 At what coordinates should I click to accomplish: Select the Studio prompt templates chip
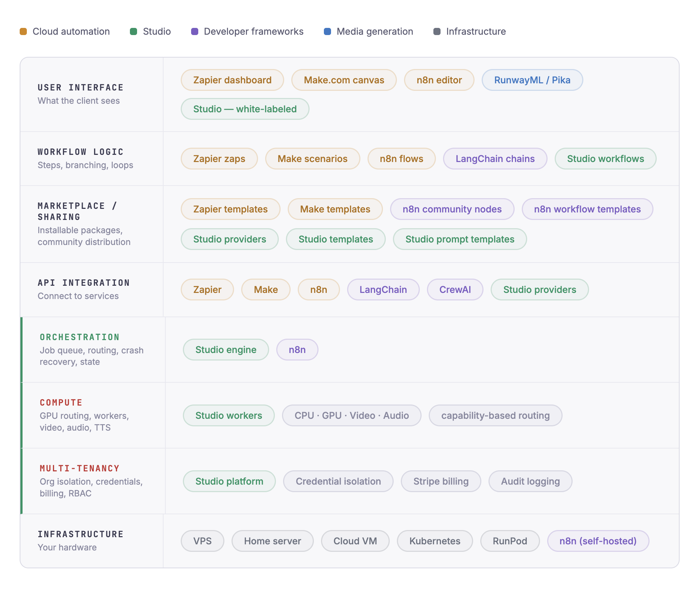[460, 239]
